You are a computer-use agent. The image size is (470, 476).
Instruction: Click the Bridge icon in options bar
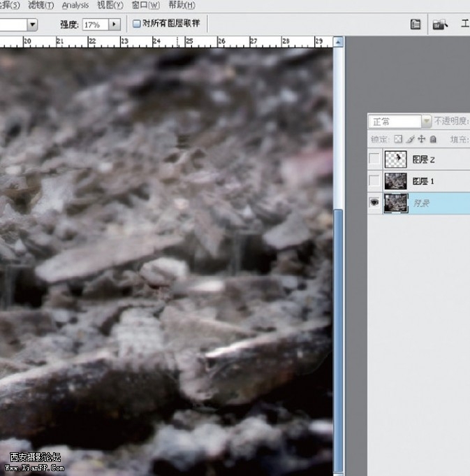click(439, 24)
